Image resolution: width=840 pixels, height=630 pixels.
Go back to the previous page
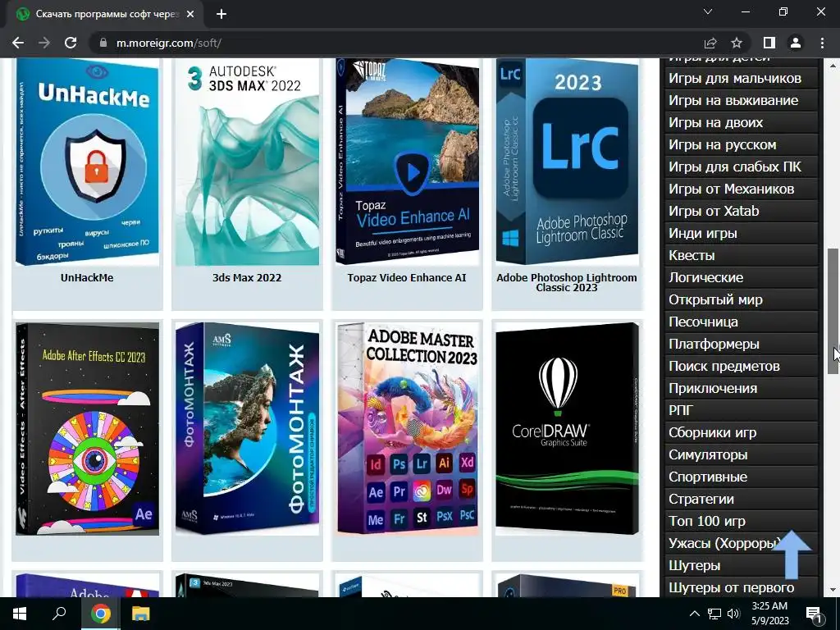tap(18, 43)
